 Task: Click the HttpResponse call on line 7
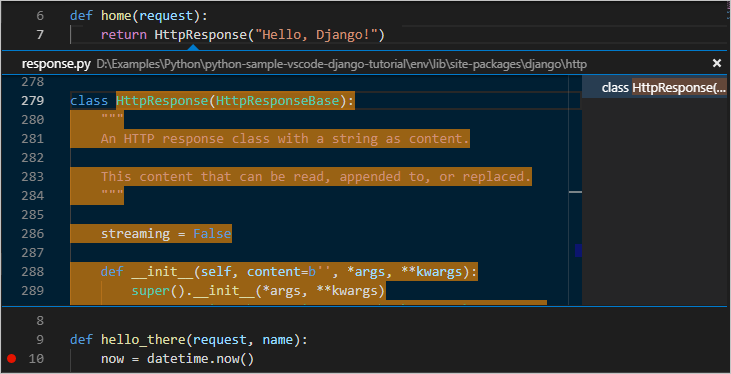tap(196, 35)
